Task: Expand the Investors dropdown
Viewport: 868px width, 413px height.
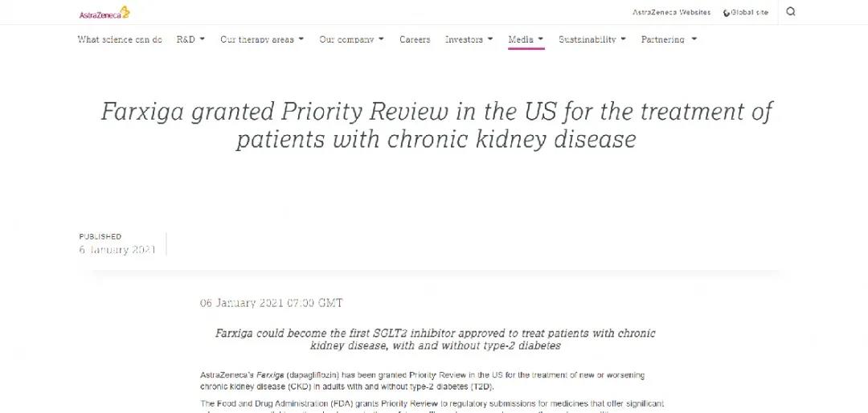Action: tap(469, 39)
